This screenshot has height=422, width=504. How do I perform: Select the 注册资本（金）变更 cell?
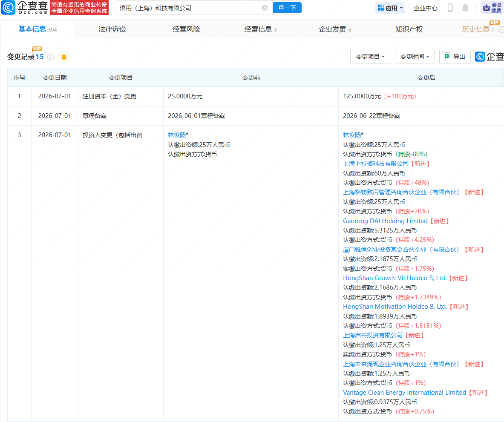pyautogui.click(x=121, y=96)
